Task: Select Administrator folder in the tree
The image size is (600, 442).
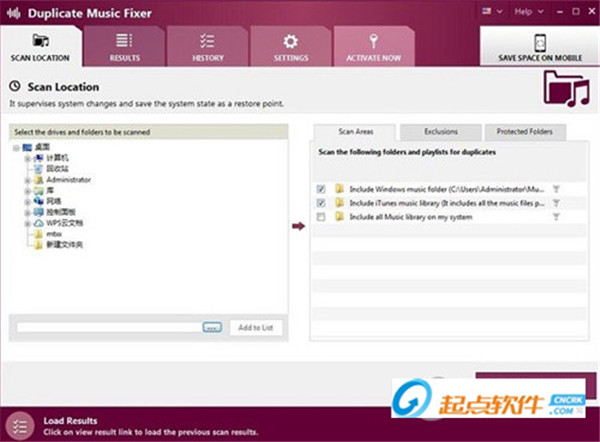Action: 68,180
